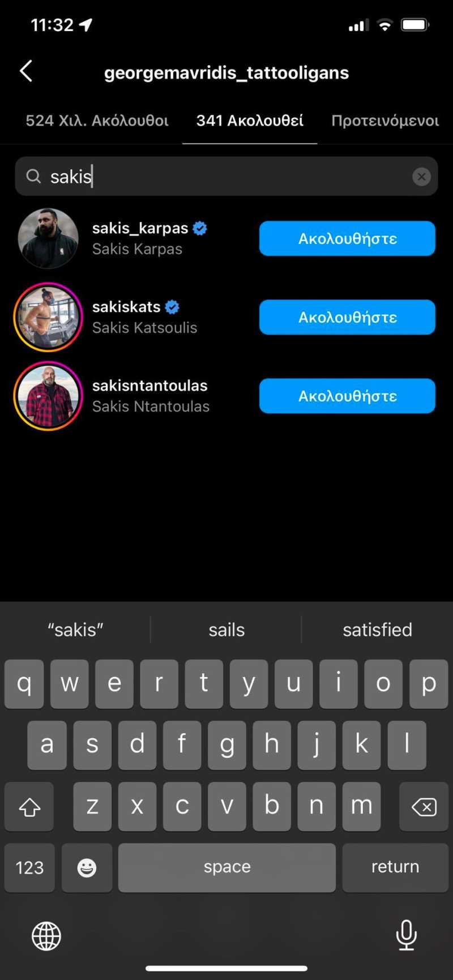Follow sakis_karpas with the Ακολουθήστε button

[347, 238]
